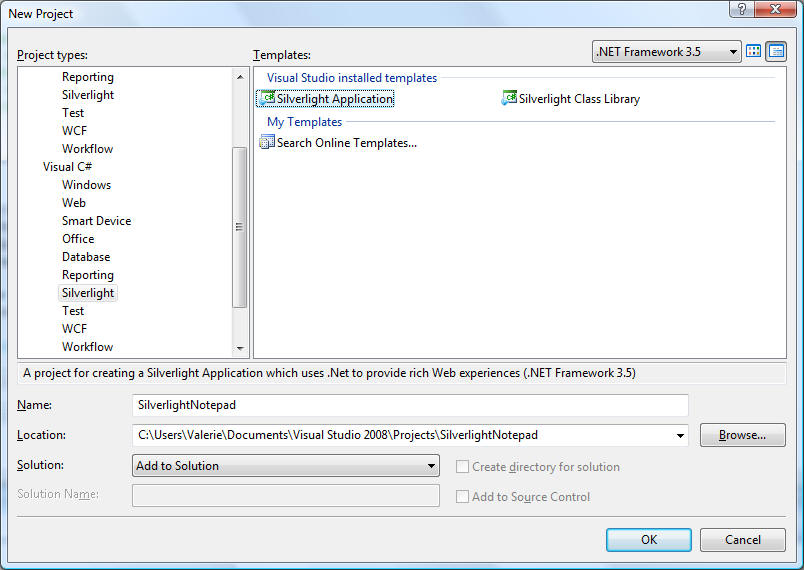Open the .NET Framework 3.5 dropdown

pyautogui.click(x=667, y=52)
